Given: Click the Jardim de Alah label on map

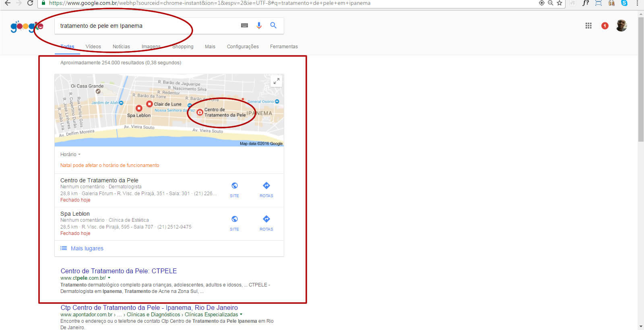Looking at the screenshot, I should (x=105, y=103).
